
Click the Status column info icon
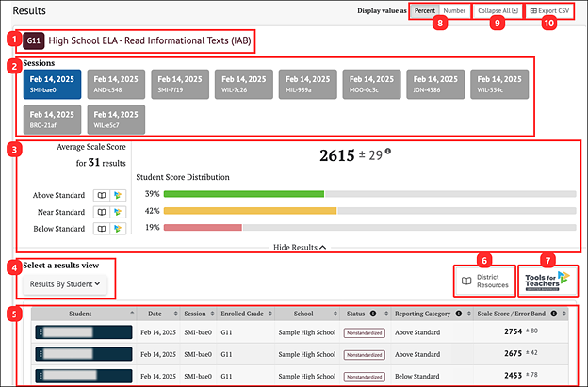pos(374,314)
